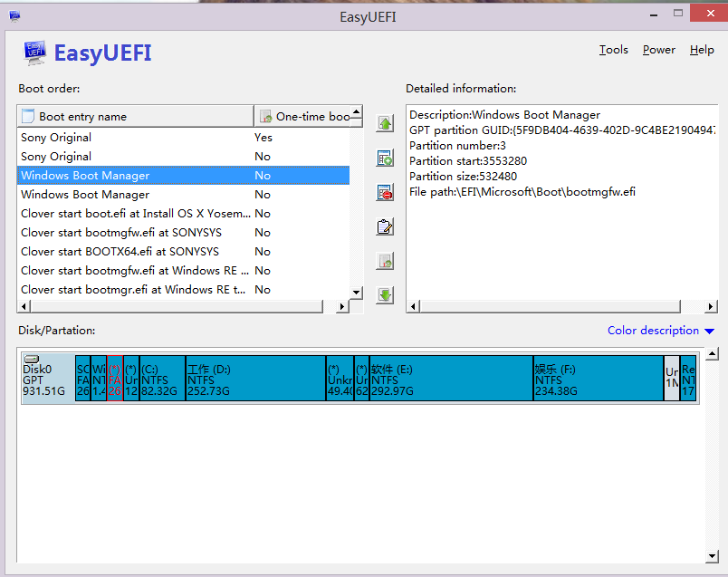Click the green Move Up arrow icon
The width and height of the screenshot is (728, 577).
pyautogui.click(x=385, y=123)
